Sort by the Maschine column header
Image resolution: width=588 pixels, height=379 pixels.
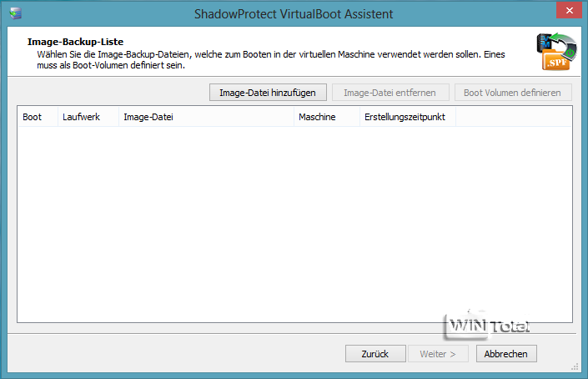tap(327, 117)
